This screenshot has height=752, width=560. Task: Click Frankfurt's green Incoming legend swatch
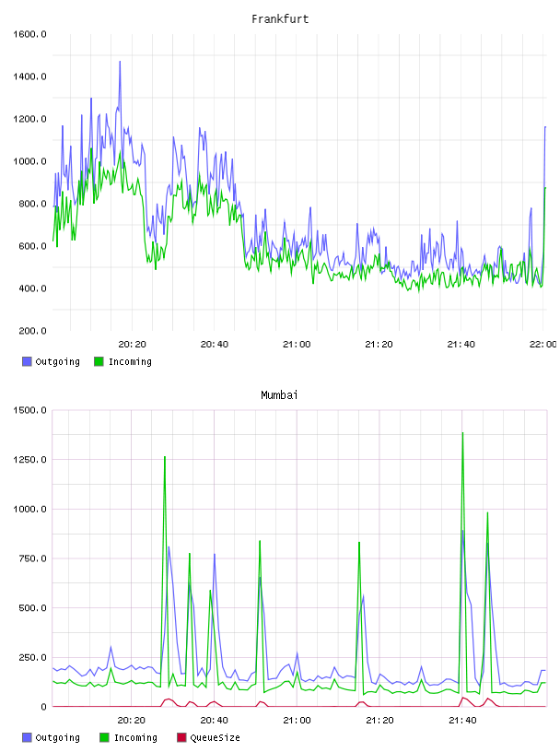[x=99, y=361]
